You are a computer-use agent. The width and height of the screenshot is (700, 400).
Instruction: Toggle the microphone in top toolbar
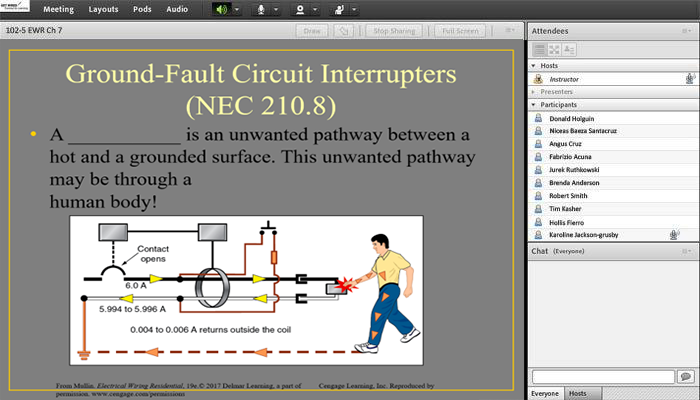[x=263, y=9]
